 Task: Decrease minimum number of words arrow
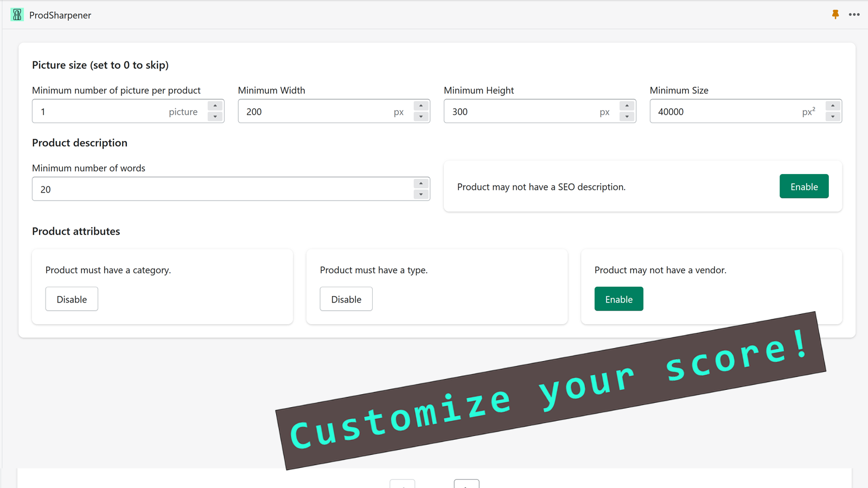click(421, 194)
